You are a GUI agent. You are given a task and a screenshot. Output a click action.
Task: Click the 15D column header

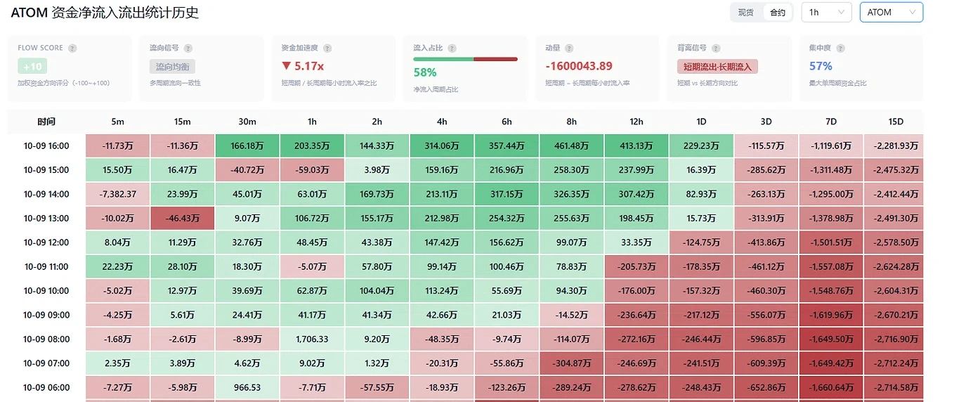point(896,122)
